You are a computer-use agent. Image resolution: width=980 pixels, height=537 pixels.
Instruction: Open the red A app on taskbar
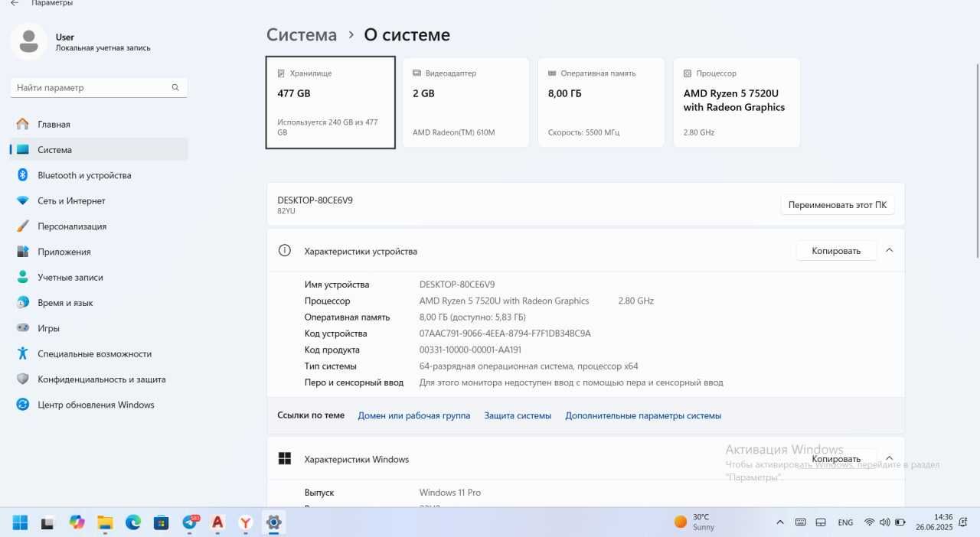(x=217, y=522)
